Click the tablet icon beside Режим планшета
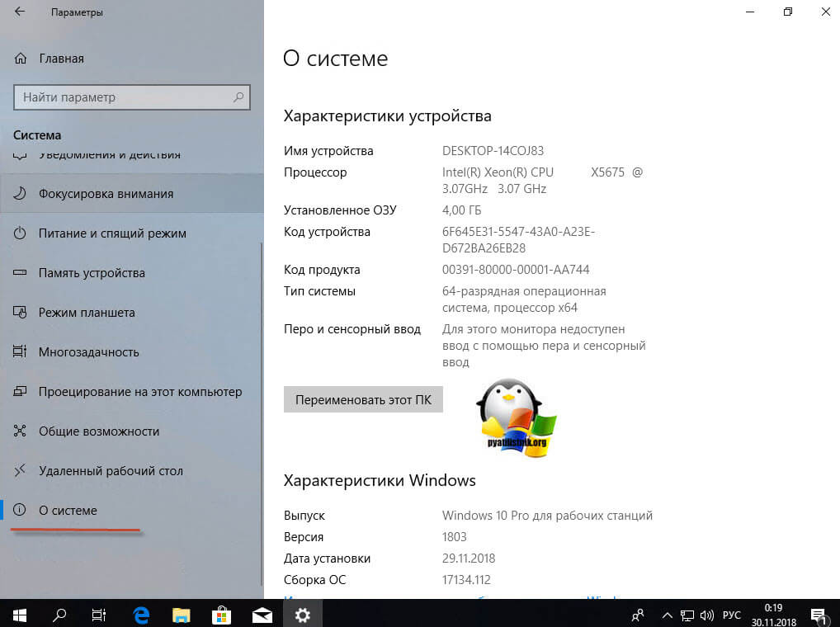Screen dimensions: 840x627 [20, 312]
